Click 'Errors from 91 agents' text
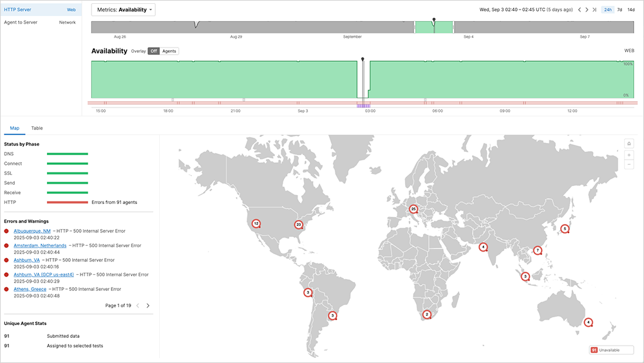This screenshot has width=644, height=363. click(114, 203)
